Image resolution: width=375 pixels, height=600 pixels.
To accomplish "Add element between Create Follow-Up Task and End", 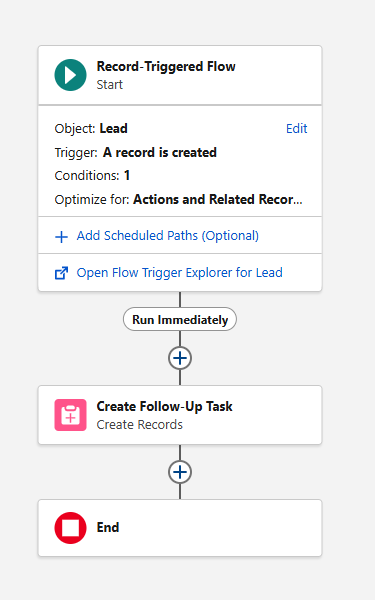I will [x=180, y=472].
